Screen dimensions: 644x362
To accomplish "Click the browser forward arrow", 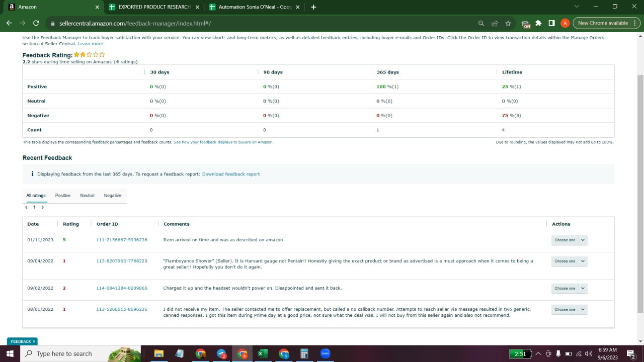I will point(23,23).
